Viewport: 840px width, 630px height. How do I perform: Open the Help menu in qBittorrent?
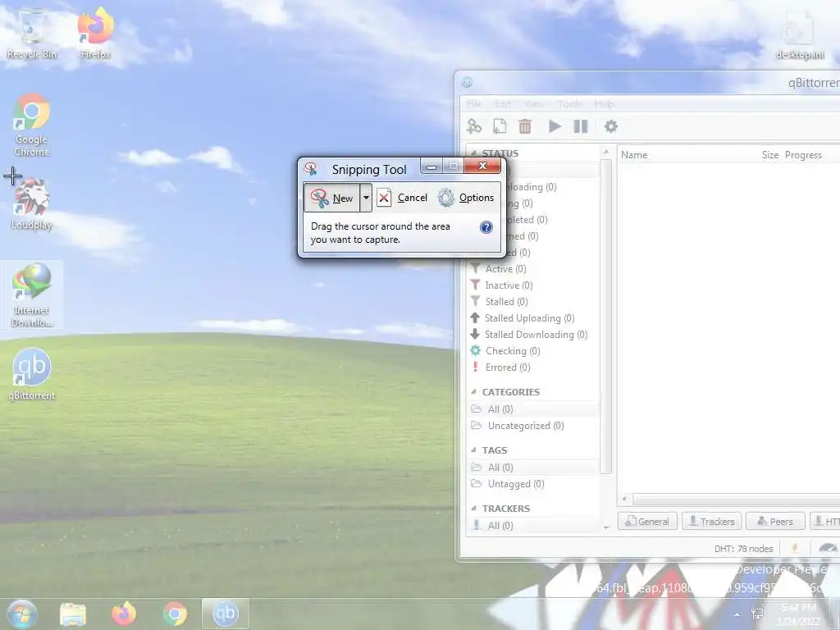pos(605,103)
